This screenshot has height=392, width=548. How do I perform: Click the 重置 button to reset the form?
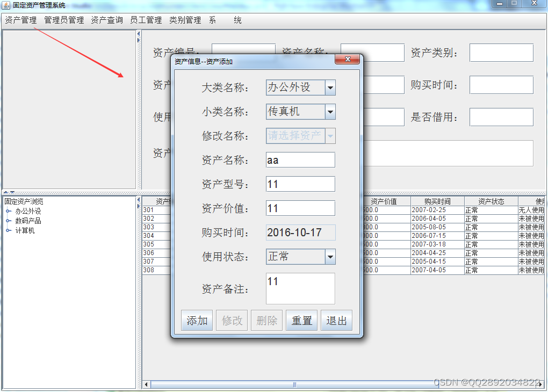pyautogui.click(x=301, y=320)
